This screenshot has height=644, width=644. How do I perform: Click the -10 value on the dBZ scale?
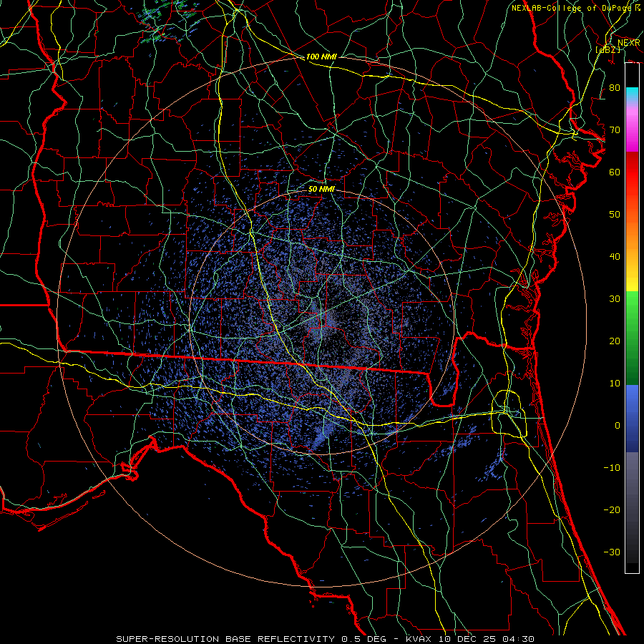coord(612,467)
